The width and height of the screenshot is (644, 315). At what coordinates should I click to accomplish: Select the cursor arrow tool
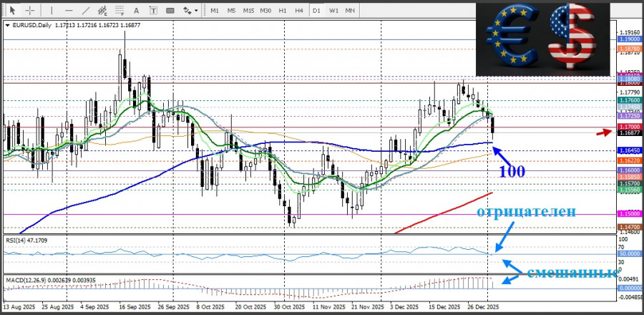tap(13, 11)
